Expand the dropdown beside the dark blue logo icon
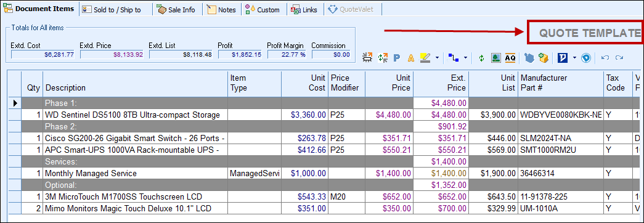This screenshot has height=223, width=644. (x=574, y=57)
